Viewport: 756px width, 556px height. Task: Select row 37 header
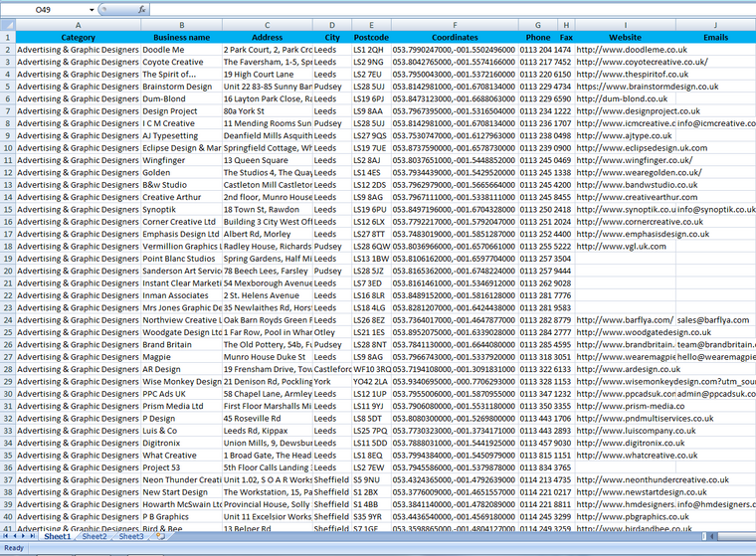8,479
